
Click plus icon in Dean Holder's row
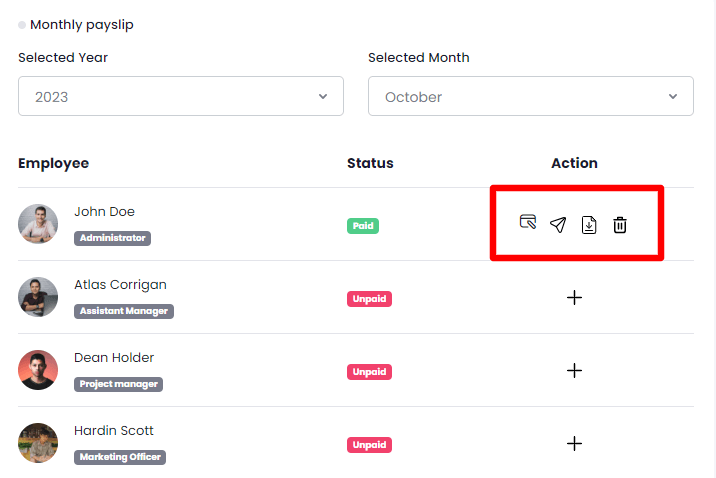[x=574, y=370]
